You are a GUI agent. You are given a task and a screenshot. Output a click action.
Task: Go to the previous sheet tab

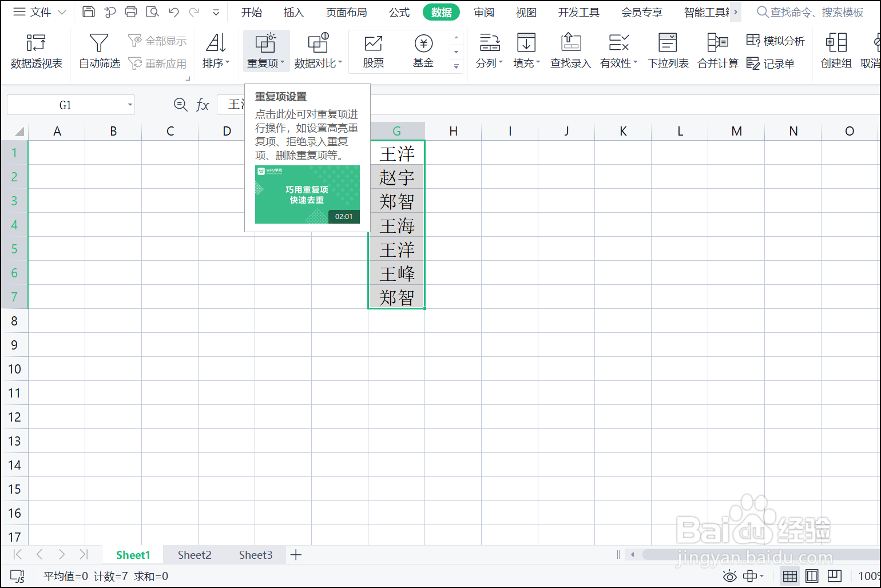click(39, 554)
